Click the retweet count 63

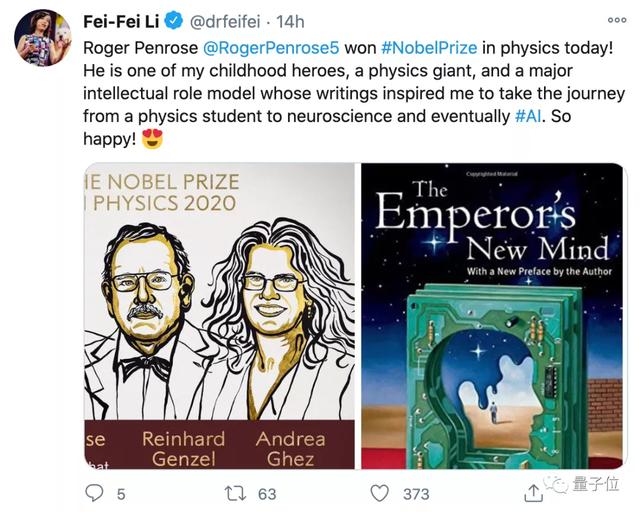tap(266, 493)
